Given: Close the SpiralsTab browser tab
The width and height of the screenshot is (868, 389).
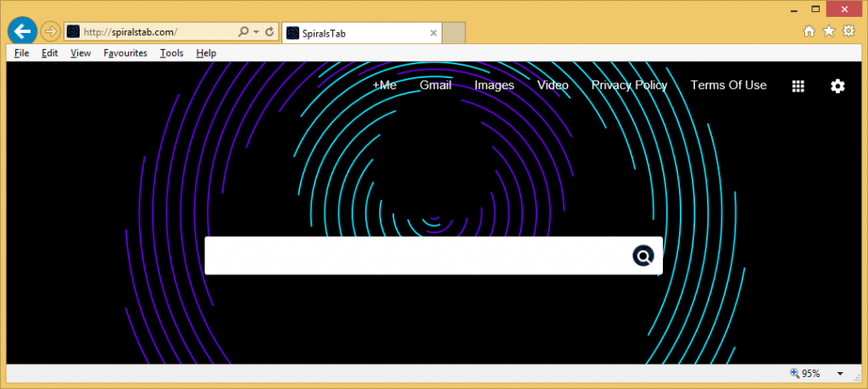Looking at the screenshot, I should 434,33.
